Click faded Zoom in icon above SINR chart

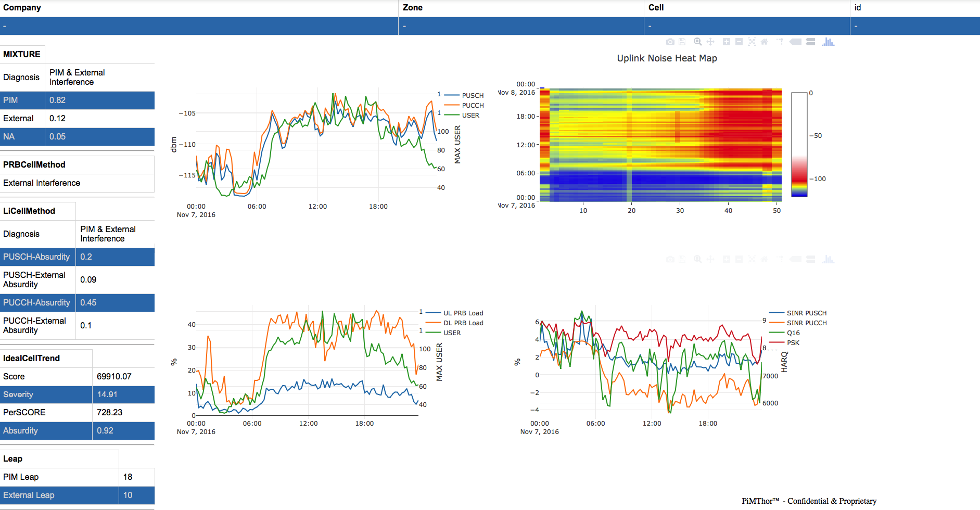point(727,259)
